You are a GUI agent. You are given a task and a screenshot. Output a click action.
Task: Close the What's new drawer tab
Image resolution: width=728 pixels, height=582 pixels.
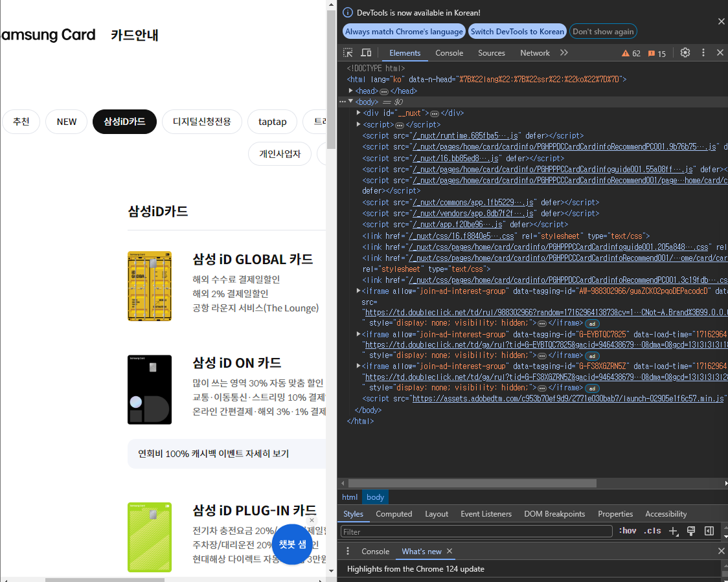click(x=449, y=551)
